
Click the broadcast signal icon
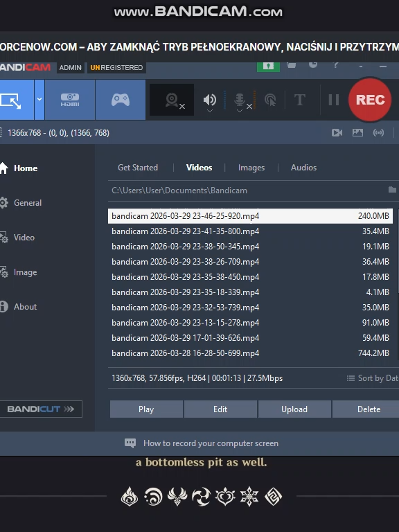pyautogui.click(x=378, y=133)
